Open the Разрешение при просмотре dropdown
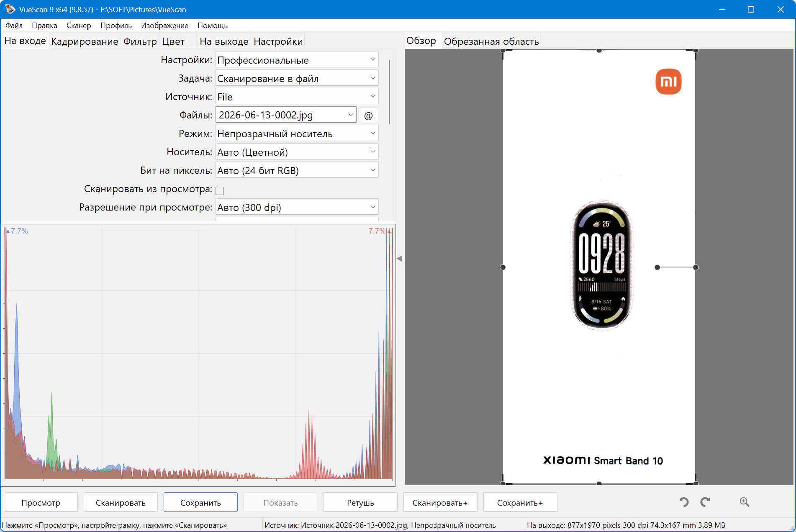 tap(297, 207)
